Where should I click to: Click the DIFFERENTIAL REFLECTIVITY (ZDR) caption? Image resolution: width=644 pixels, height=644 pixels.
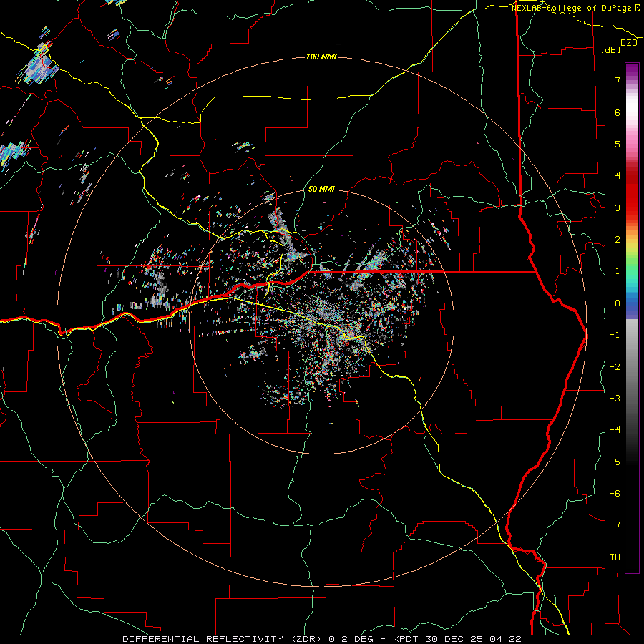223,639
